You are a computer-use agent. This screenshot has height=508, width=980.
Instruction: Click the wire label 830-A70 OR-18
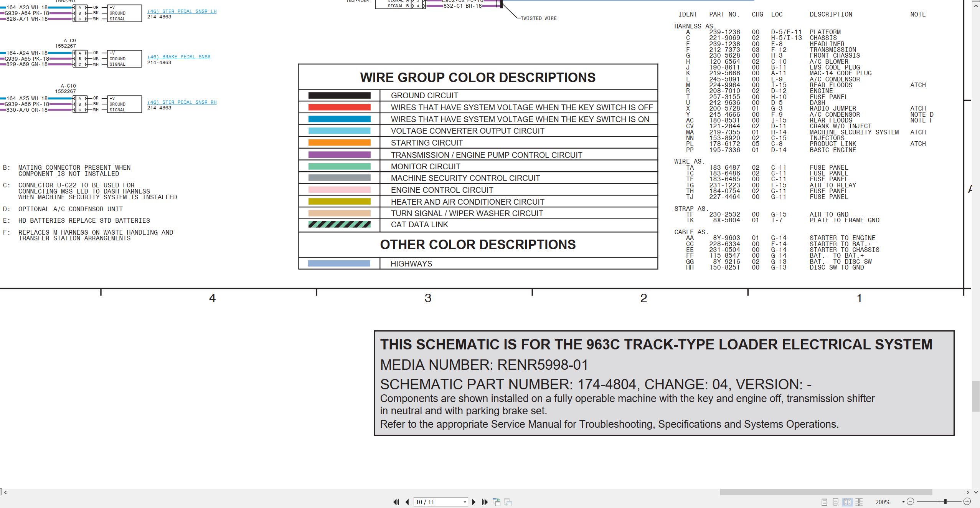pyautogui.click(x=27, y=110)
